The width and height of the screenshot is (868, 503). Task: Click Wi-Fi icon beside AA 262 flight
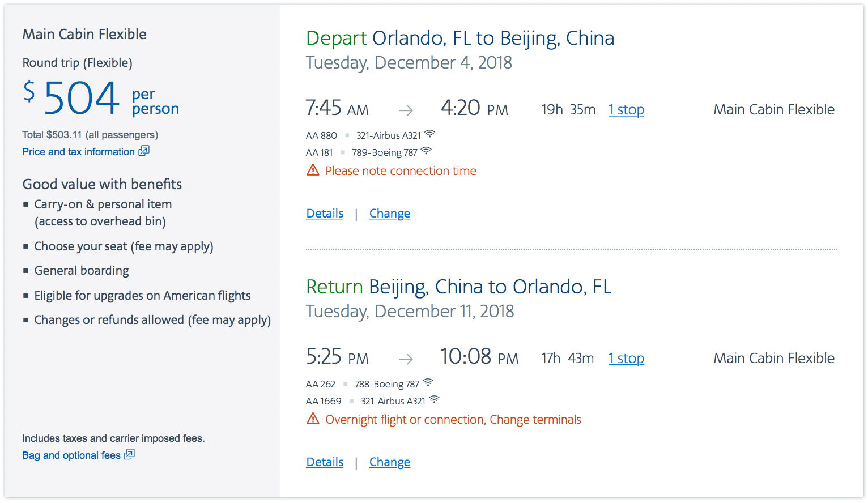pos(428,383)
